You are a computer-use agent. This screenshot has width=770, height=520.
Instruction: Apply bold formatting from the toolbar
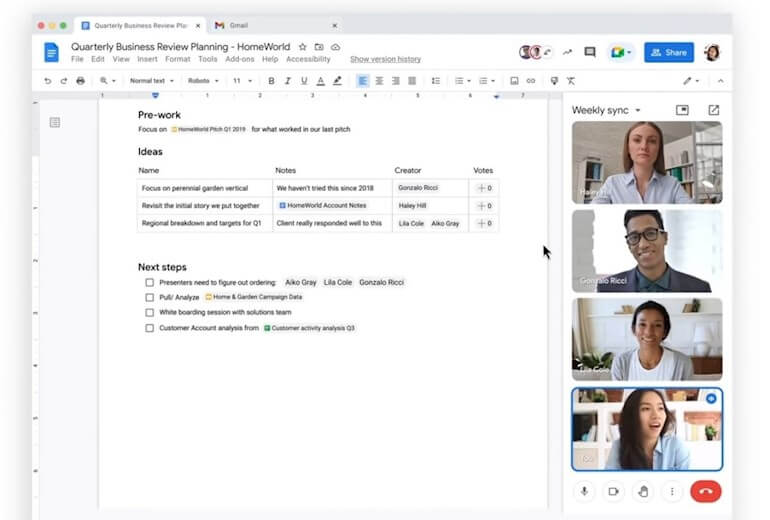coord(271,81)
